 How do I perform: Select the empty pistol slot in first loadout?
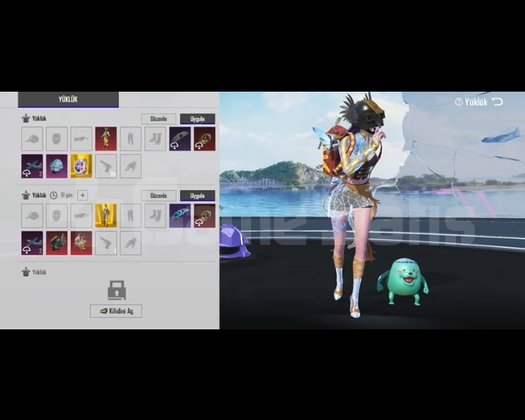(106, 166)
